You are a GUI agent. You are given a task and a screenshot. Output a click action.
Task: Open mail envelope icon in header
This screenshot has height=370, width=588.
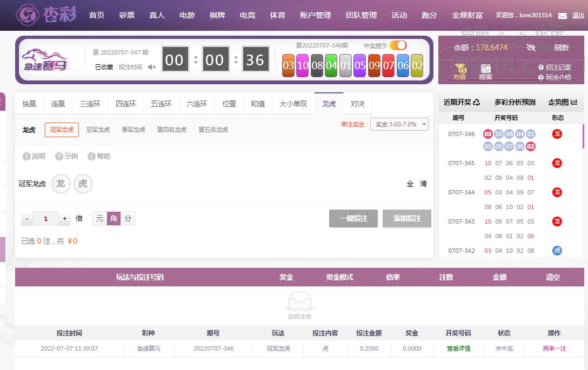[562, 16]
